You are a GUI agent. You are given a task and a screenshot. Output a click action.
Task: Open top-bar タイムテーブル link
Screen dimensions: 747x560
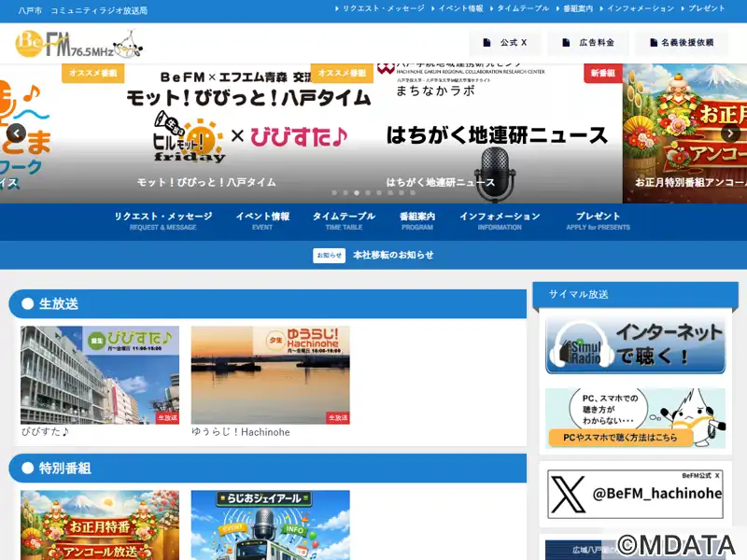pos(519,8)
